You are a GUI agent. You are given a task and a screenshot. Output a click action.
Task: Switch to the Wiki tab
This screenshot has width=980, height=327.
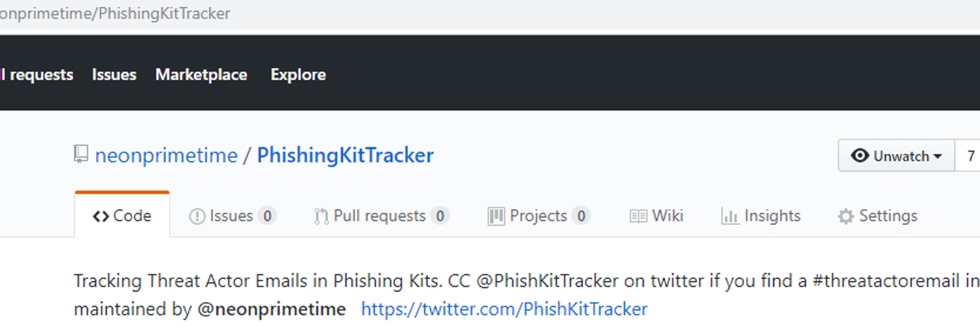656,216
